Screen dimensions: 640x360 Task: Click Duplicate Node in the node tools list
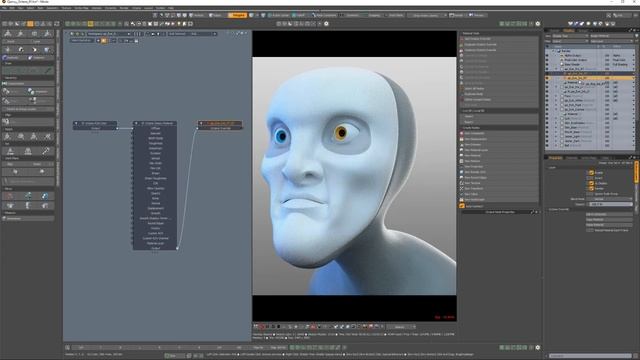[x=499, y=94]
